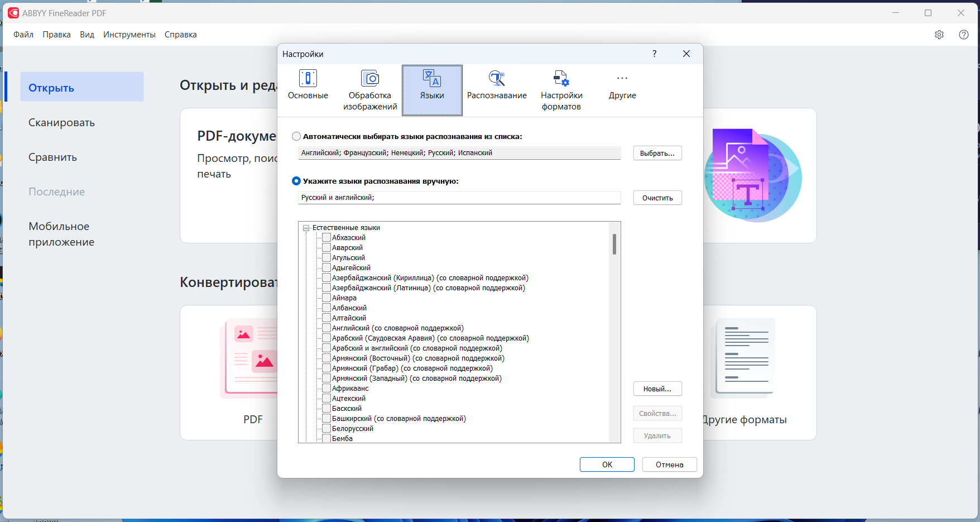Enable the Агульский language checkbox

(x=326, y=258)
